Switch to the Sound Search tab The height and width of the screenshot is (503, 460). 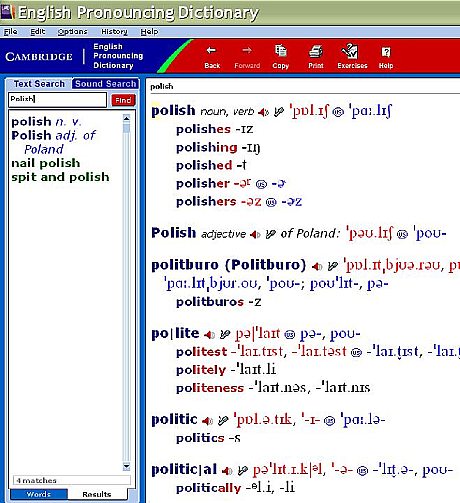click(105, 84)
